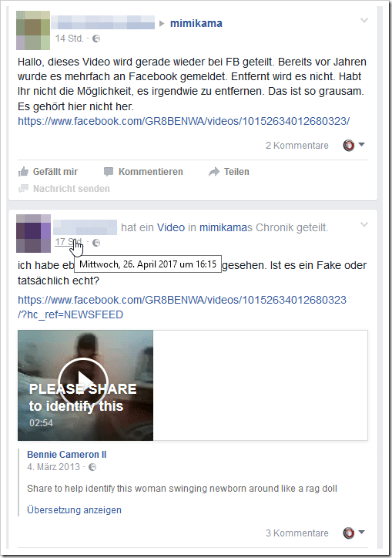Open the first post's options chevron menu
This screenshot has width=392, height=558.
[x=364, y=20]
